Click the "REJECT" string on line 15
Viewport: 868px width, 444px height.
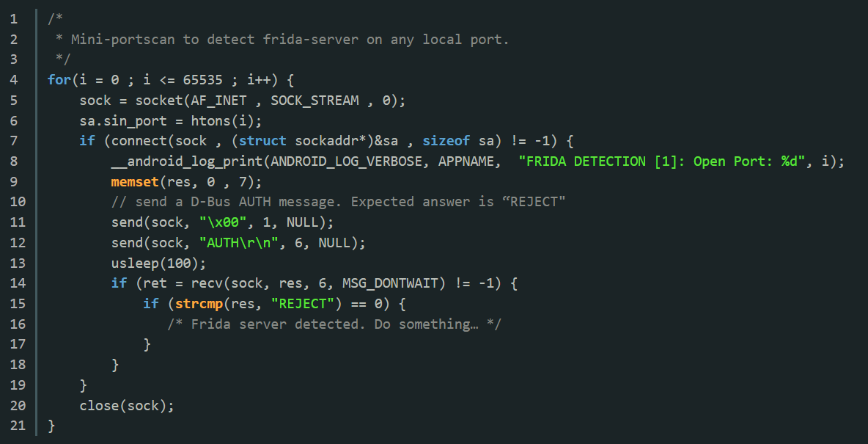[303, 304]
